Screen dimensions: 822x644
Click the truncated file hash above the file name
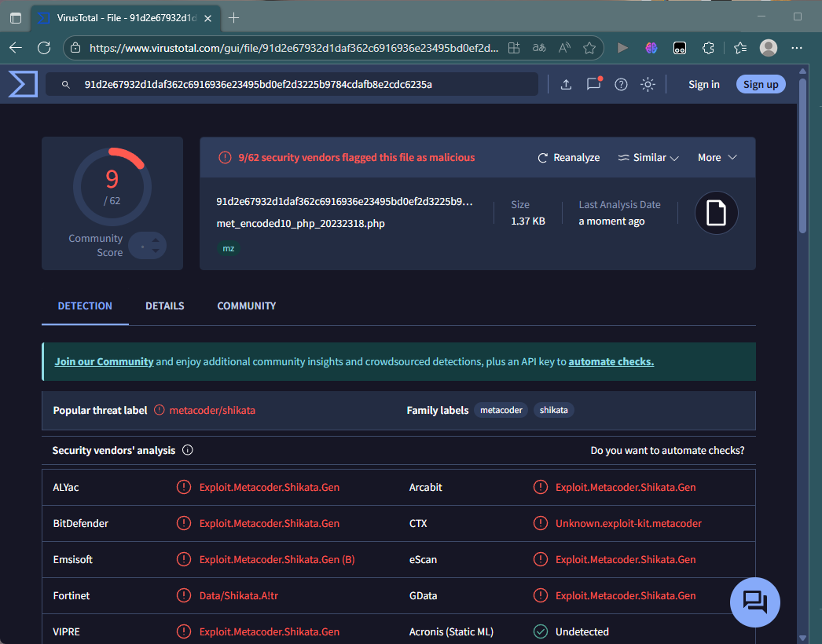344,202
